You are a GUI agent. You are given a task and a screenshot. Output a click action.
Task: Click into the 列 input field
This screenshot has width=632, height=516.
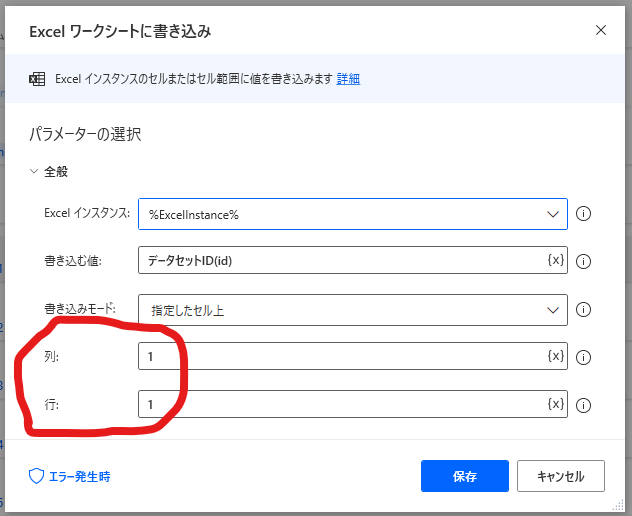(x=343, y=356)
